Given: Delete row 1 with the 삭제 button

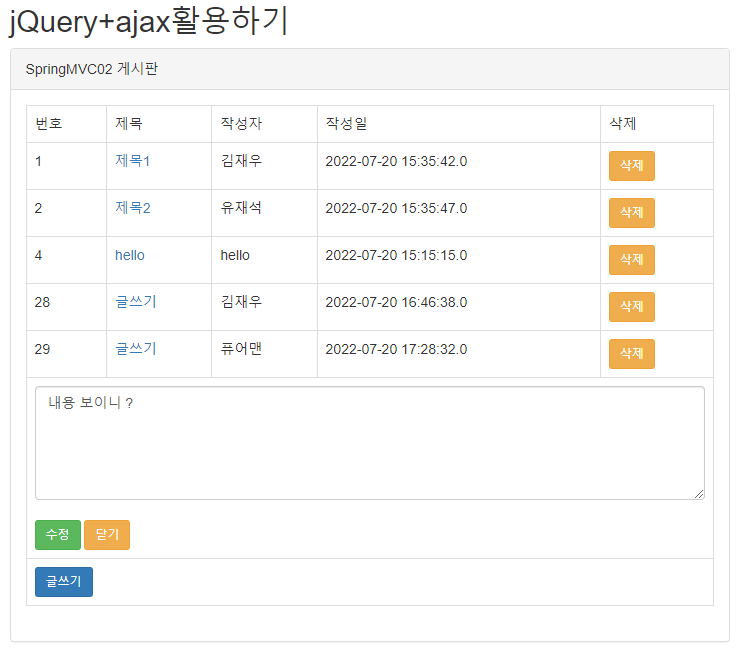Looking at the screenshot, I should [631, 166].
